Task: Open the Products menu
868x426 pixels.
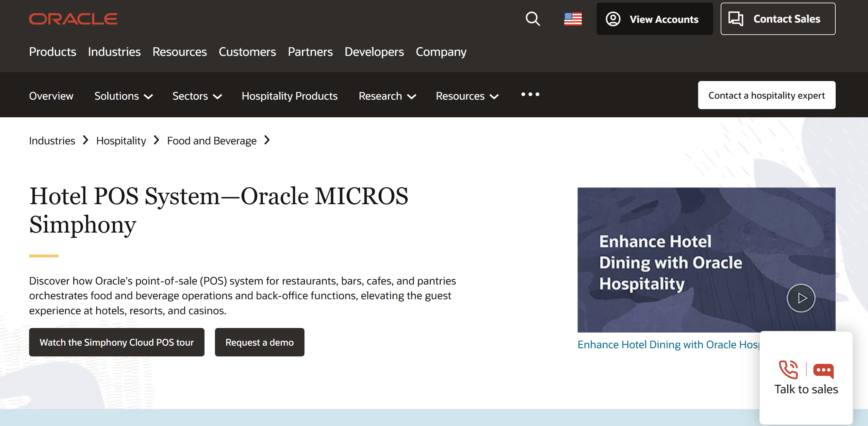Action: [x=53, y=52]
